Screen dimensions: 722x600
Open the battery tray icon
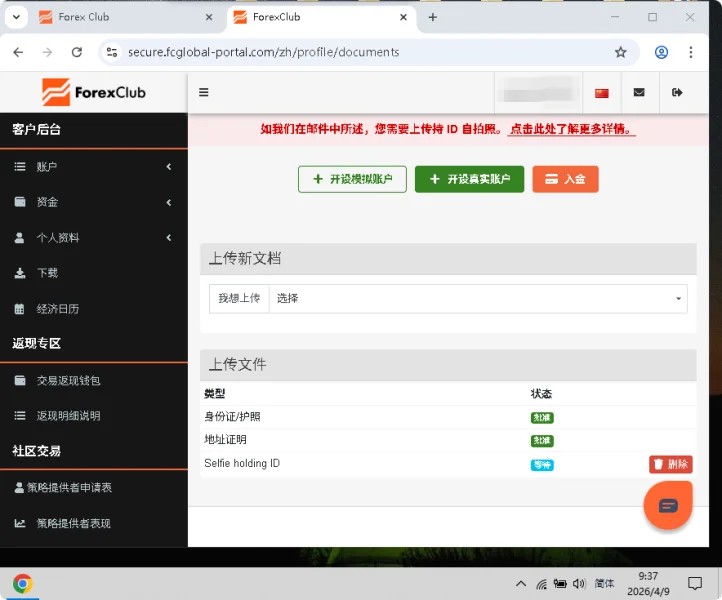560,583
